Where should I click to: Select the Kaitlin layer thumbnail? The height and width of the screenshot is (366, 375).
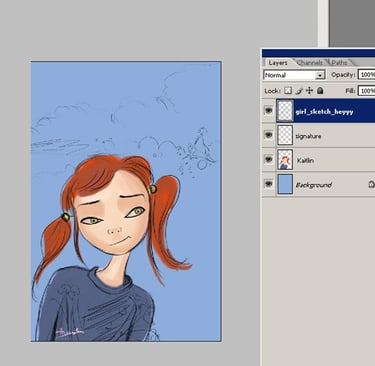coord(285,159)
